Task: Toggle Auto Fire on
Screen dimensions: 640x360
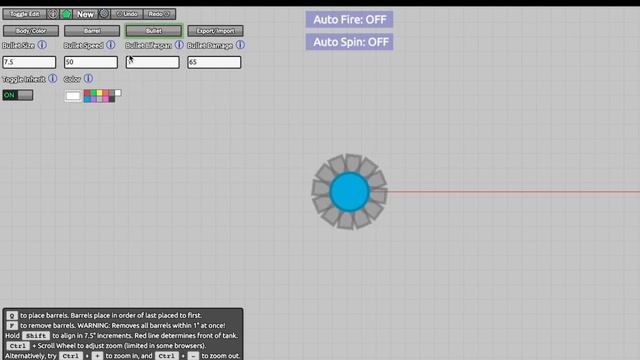Action: coord(349,19)
